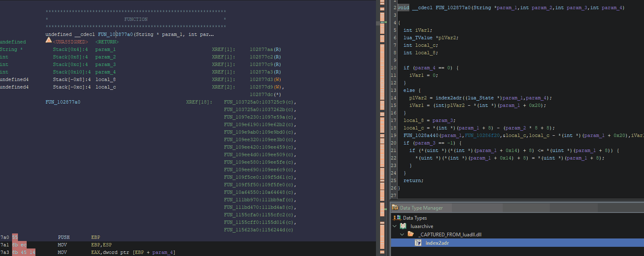Follow the 102877a3(R) cross reference
644x256 pixels.
265,72
